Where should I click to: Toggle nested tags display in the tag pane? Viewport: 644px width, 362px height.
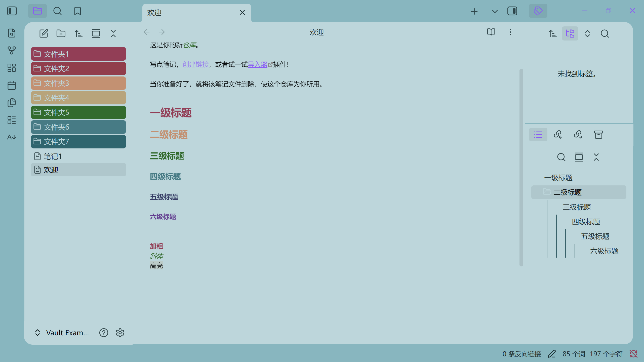[570, 33]
